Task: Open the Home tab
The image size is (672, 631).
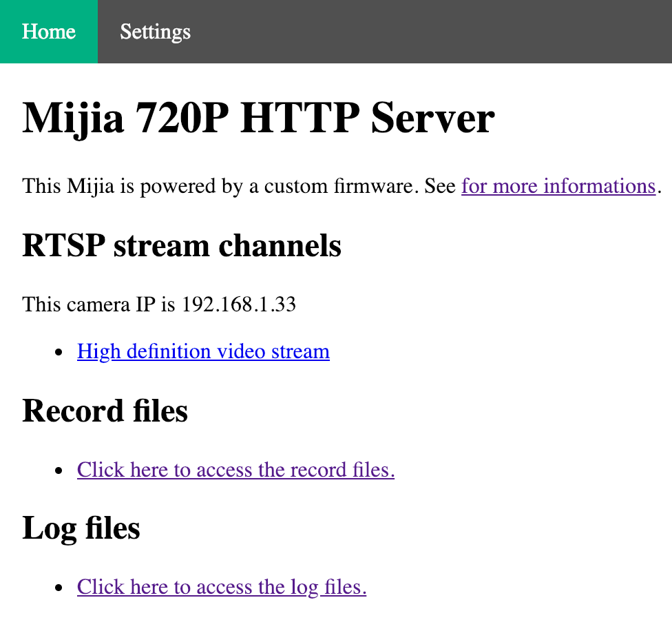Action: pos(49,32)
